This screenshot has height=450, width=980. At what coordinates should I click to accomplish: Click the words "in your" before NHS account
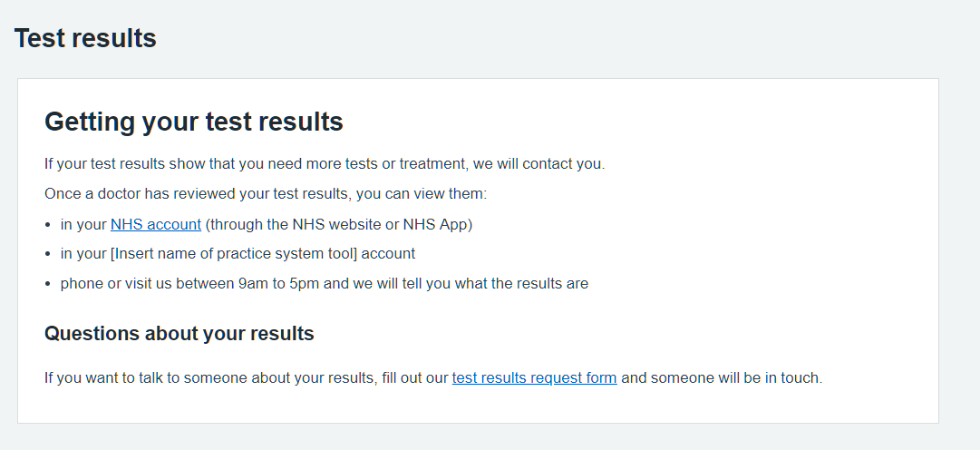click(83, 224)
